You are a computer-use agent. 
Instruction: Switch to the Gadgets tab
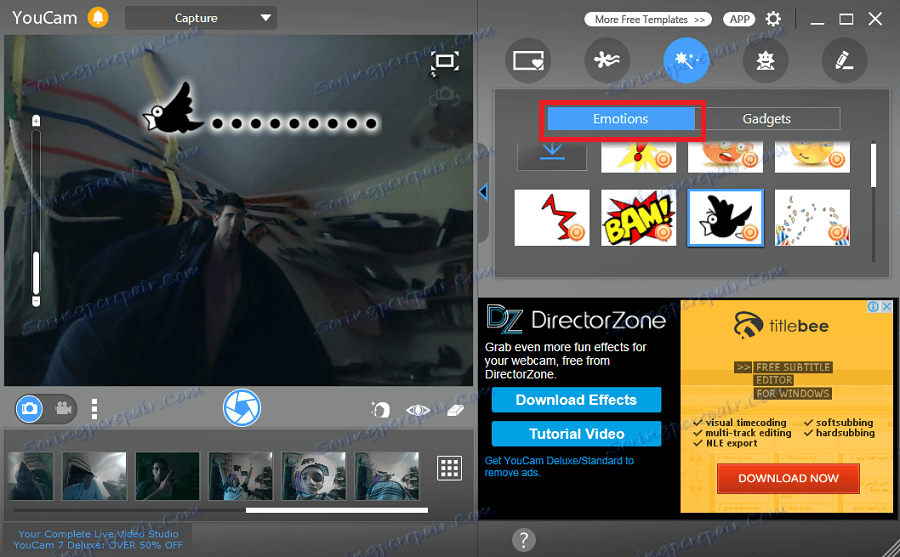pos(767,119)
